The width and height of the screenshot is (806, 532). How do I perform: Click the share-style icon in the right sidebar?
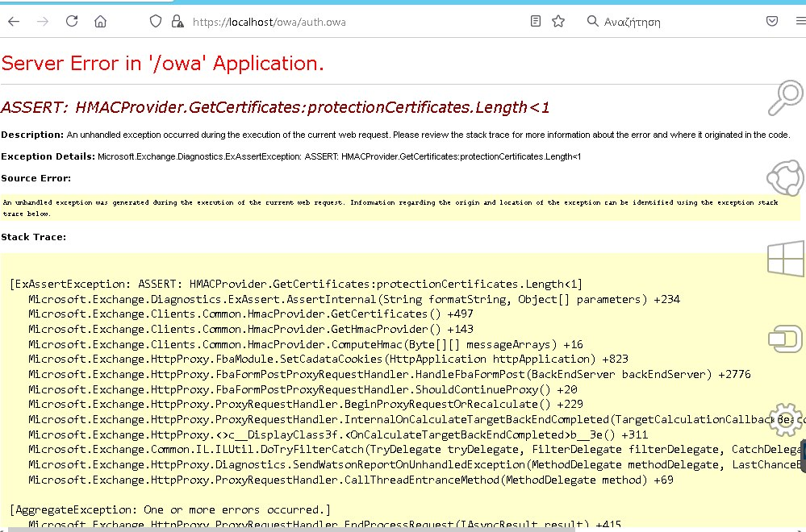(x=784, y=178)
